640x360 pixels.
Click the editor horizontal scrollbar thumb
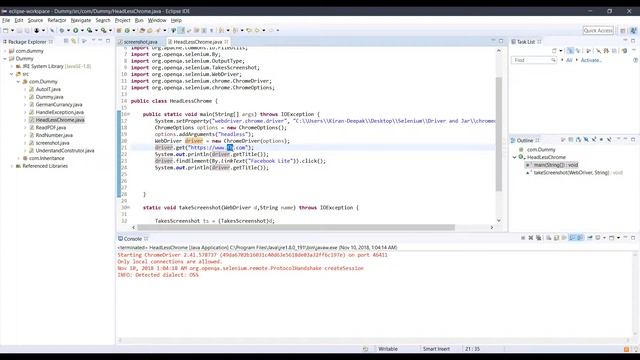click(296, 227)
